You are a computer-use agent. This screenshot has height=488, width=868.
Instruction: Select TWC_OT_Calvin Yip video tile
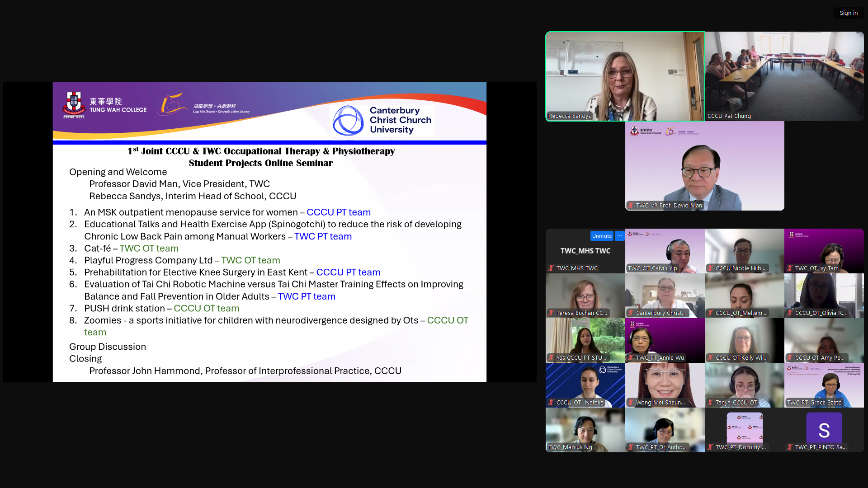point(665,251)
